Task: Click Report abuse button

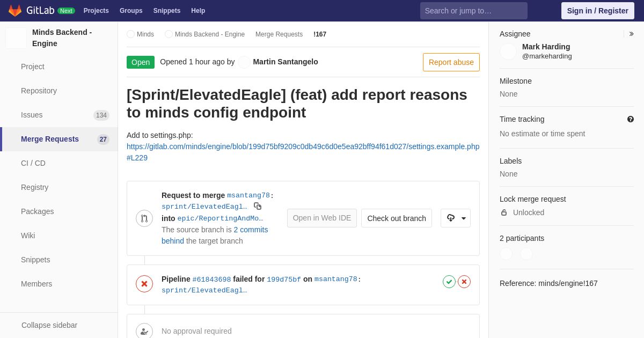Action: pyautogui.click(x=451, y=62)
